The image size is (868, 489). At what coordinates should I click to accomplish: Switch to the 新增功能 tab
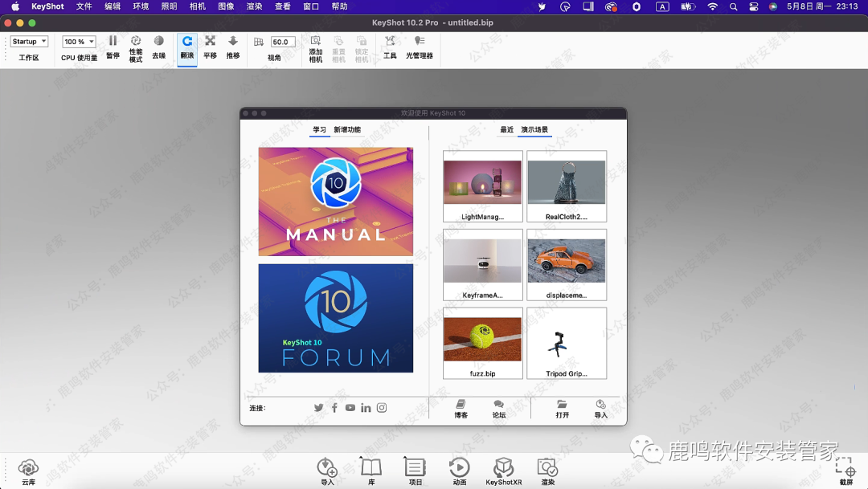point(347,130)
